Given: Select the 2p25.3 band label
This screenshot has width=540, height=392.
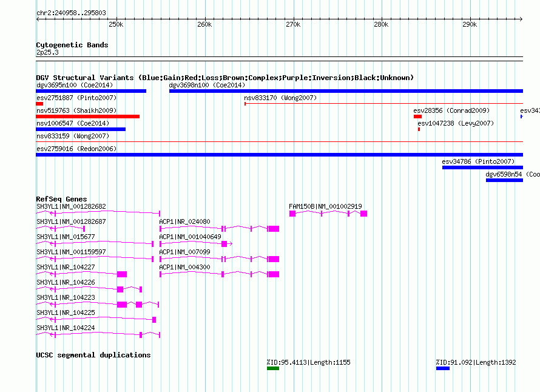Looking at the screenshot, I should (x=47, y=52).
